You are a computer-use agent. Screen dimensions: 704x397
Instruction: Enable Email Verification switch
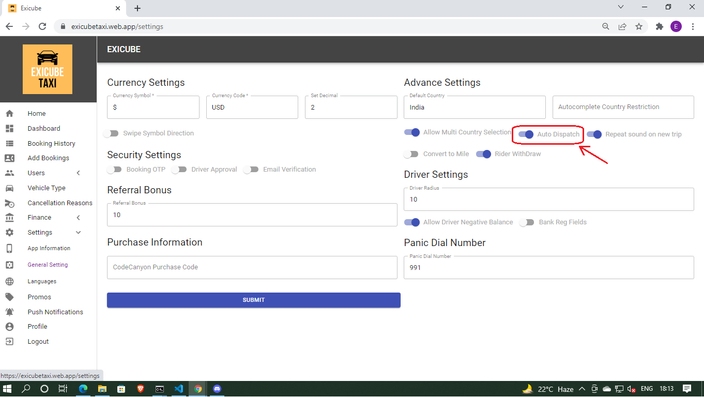(251, 169)
